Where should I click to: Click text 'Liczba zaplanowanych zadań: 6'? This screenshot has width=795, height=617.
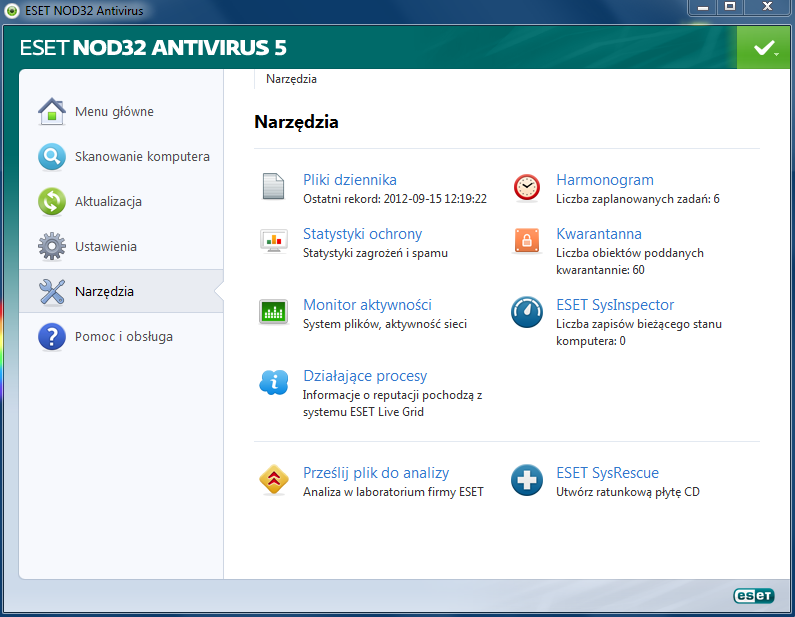coord(638,199)
